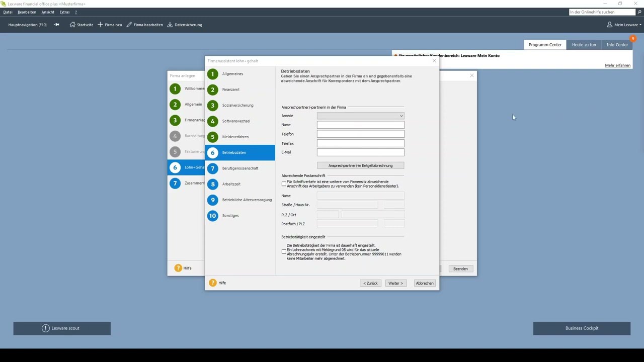Viewport: 644px width, 362px height.
Task: Click the step 1 Allgemeines circle icon
Action: click(212, 74)
